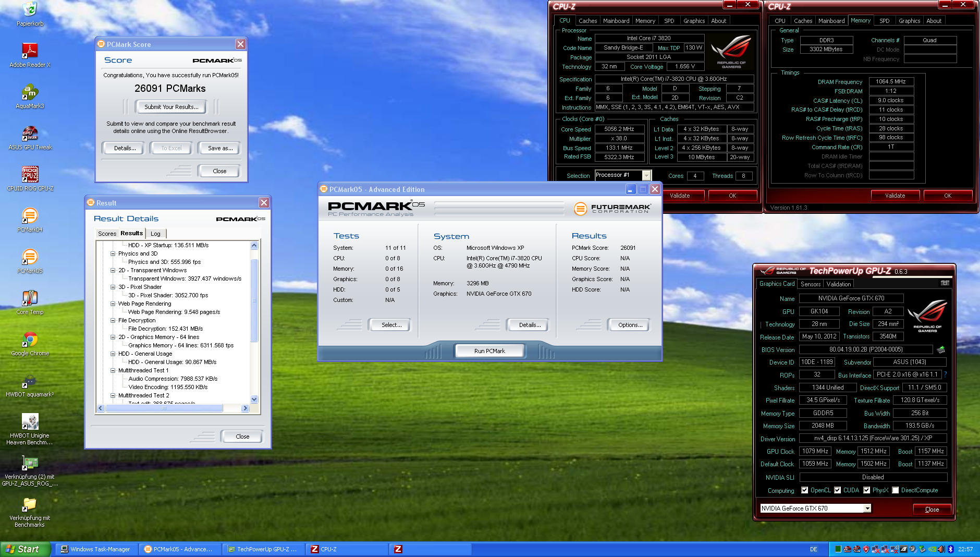The image size is (980, 557).
Task: Collapse the File Decryption tree node
Action: [113, 320]
